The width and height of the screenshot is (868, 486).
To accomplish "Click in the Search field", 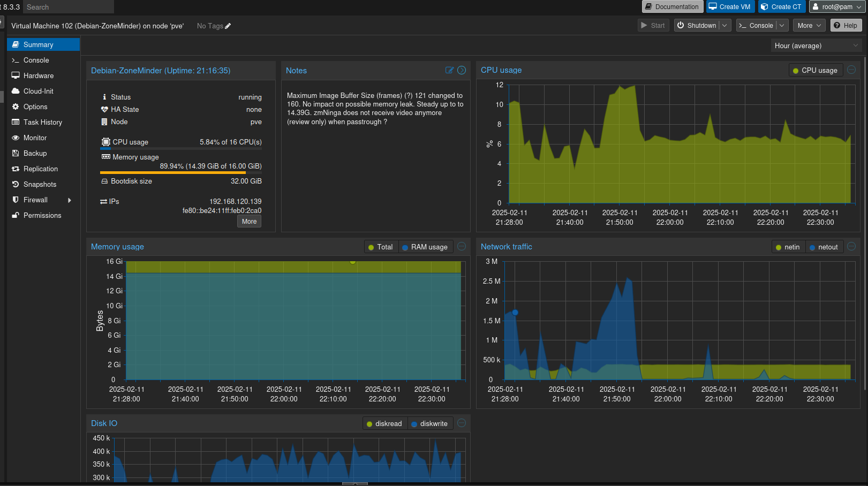I will [69, 6].
